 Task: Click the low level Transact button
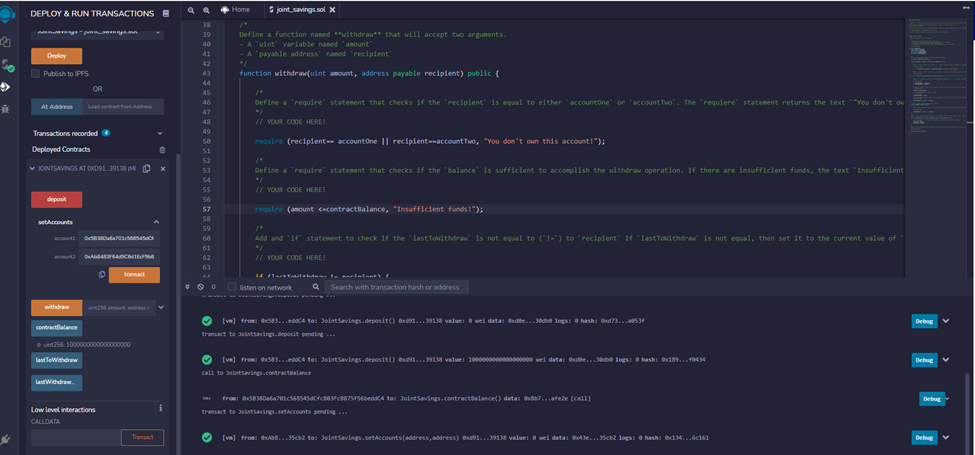(142, 438)
